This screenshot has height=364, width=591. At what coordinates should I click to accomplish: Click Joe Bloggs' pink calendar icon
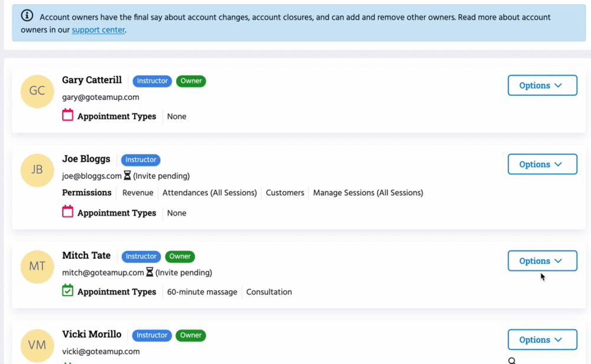pos(68,212)
